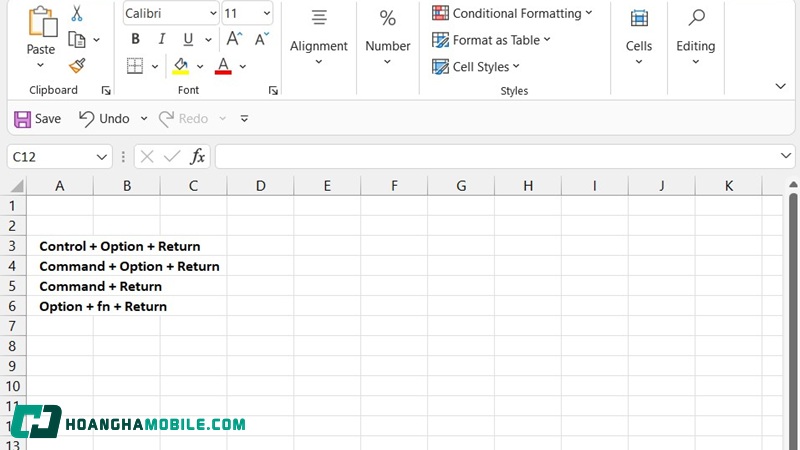Open the Paste options arrow
The image size is (800, 450).
point(40,65)
